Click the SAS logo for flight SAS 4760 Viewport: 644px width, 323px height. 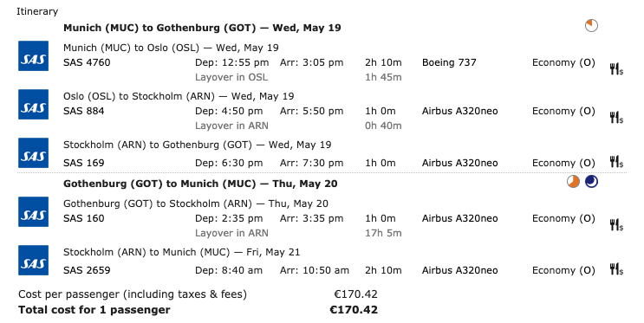(x=33, y=55)
